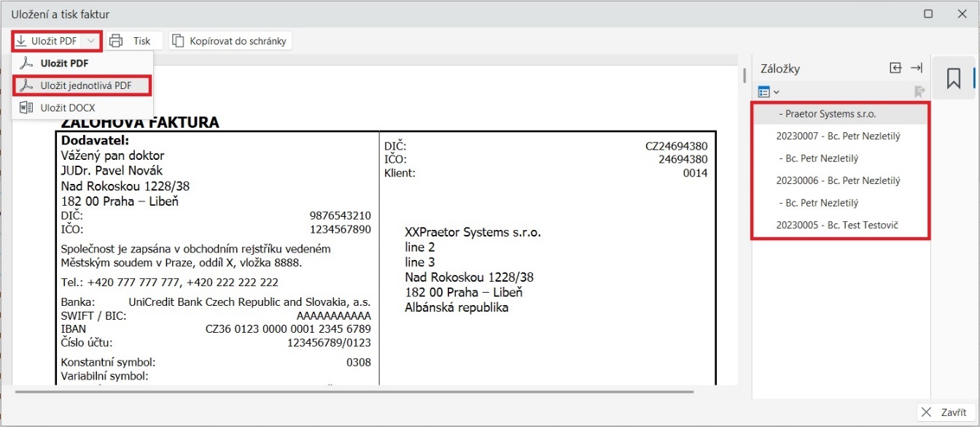Click the printer icon on the Tisk button
The image size is (980, 427).
pyautogui.click(x=116, y=40)
